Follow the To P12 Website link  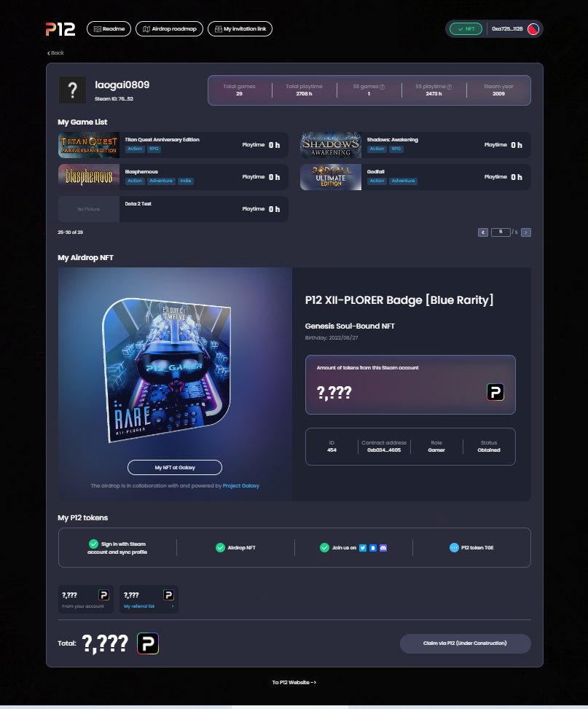coord(294,682)
